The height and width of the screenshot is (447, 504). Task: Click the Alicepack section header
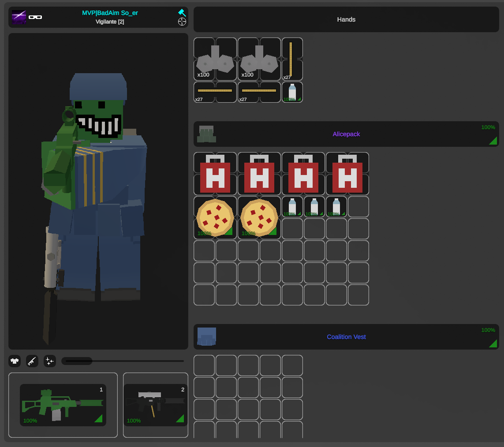[346, 134]
